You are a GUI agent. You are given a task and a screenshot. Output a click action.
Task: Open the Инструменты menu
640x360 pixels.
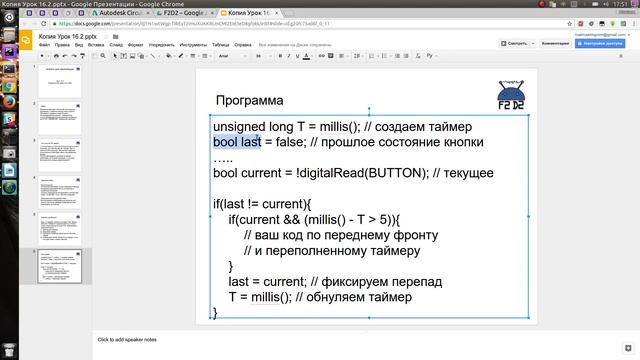coord(193,45)
